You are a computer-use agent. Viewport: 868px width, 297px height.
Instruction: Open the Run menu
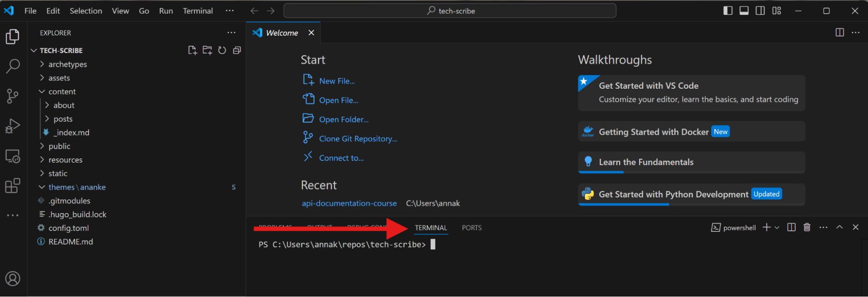point(166,11)
